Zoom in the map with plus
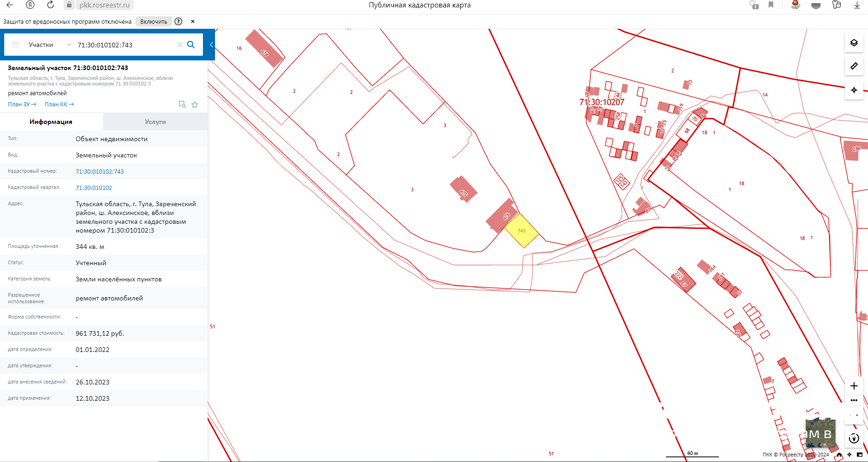The height and width of the screenshot is (462, 868). (854, 386)
